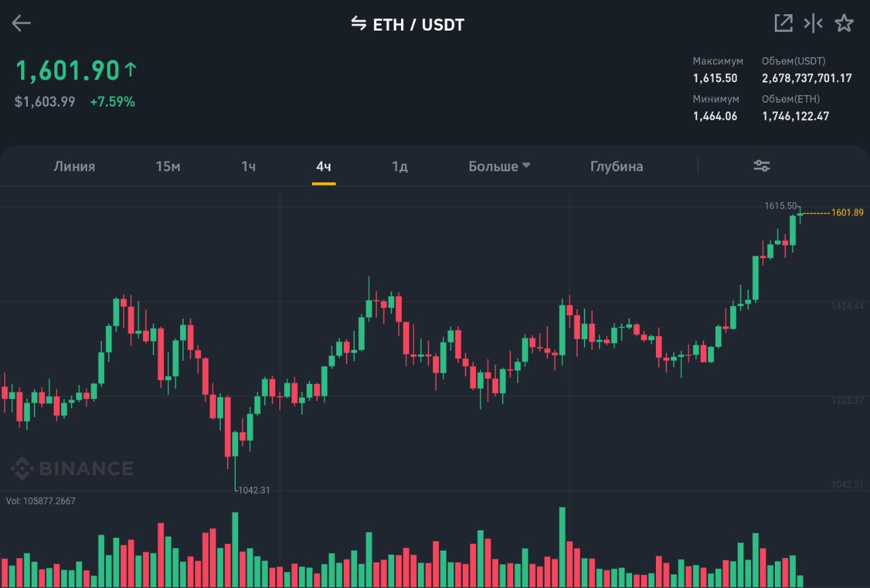Viewport: 870px width, 588px height.
Task: Add ETH/USDT to favorites star
Action: [843, 23]
